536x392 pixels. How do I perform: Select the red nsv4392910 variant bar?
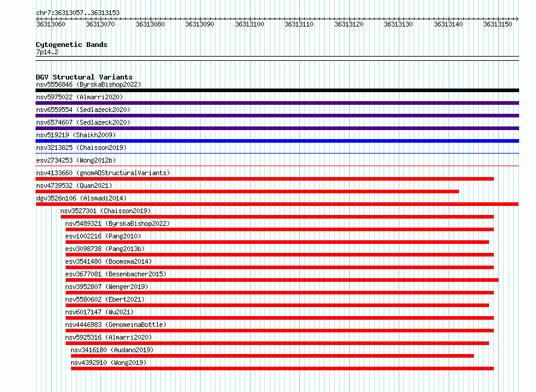[282, 369]
